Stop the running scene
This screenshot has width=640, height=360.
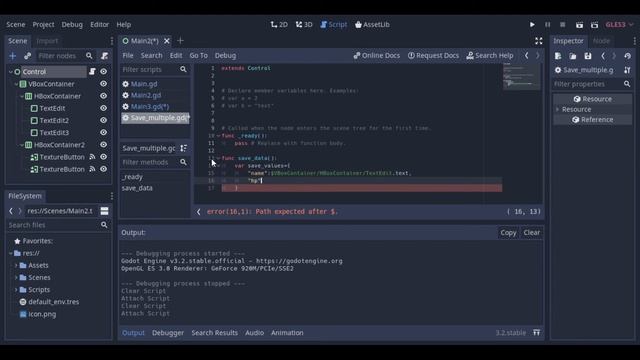coord(562,24)
